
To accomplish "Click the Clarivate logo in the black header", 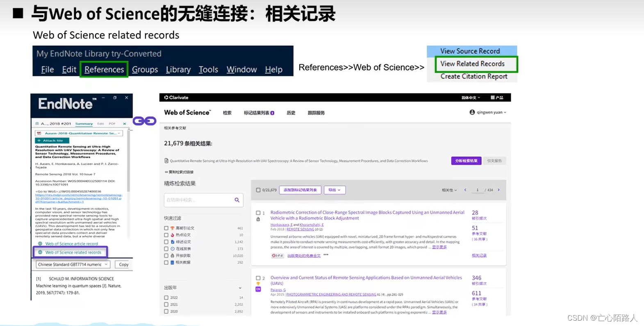I will [x=176, y=97].
